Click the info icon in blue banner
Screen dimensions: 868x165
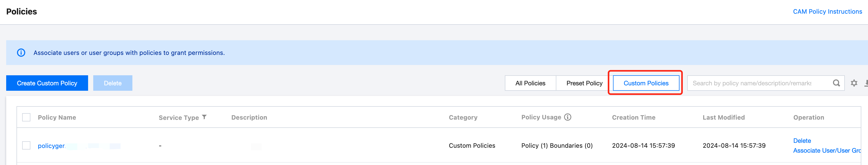click(21, 53)
